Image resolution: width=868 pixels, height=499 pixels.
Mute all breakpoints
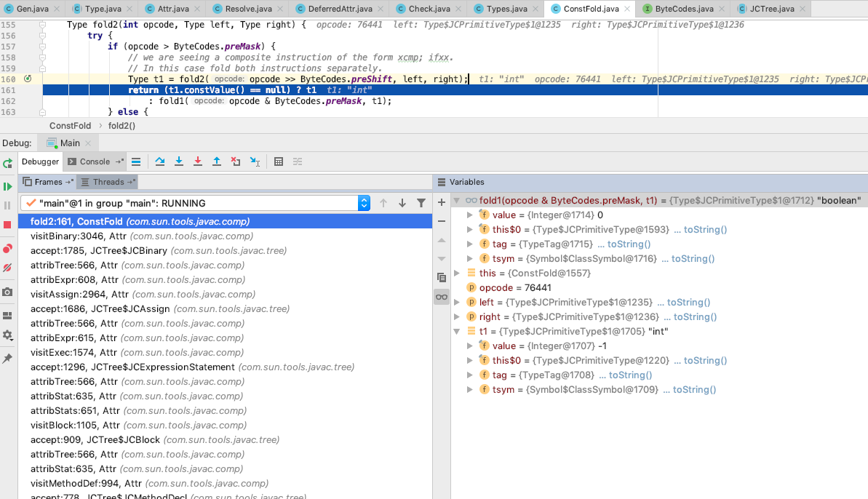[7, 268]
